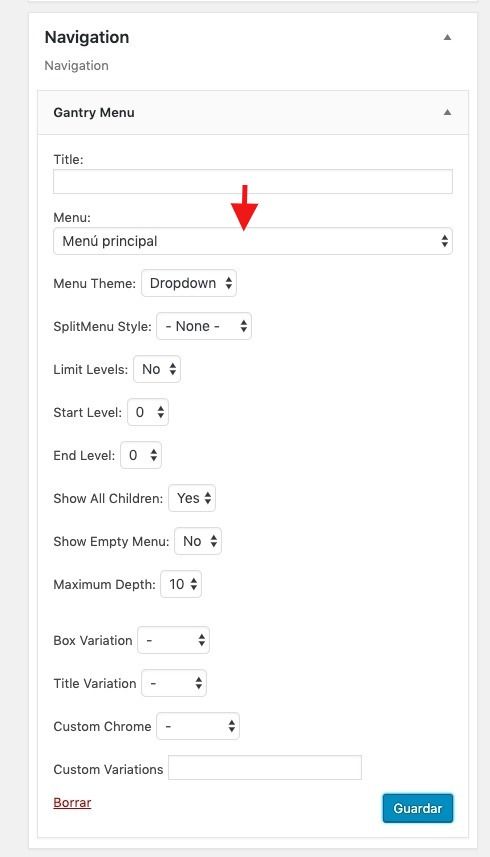Open the Menu Theme dropdown
This screenshot has width=490, height=857.
[189, 283]
